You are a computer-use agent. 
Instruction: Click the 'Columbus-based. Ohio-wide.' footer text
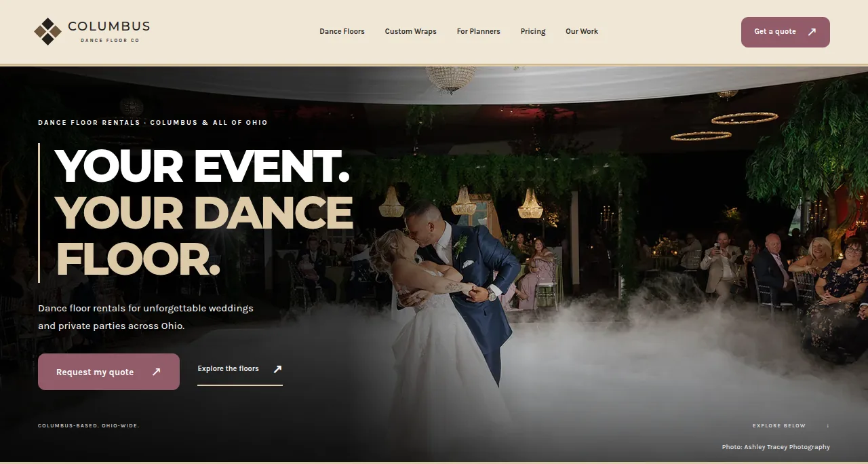[89, 426]
